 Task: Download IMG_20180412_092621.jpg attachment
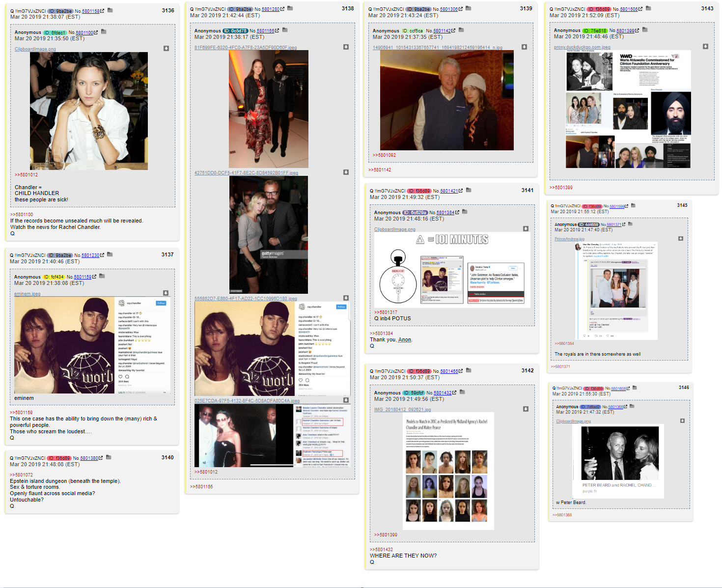point(526,409)
